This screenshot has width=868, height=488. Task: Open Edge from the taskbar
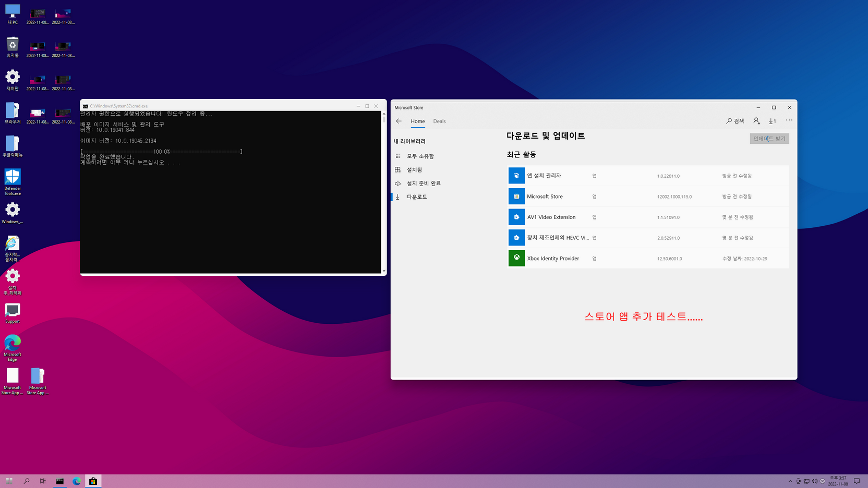(x=77, y=481)
